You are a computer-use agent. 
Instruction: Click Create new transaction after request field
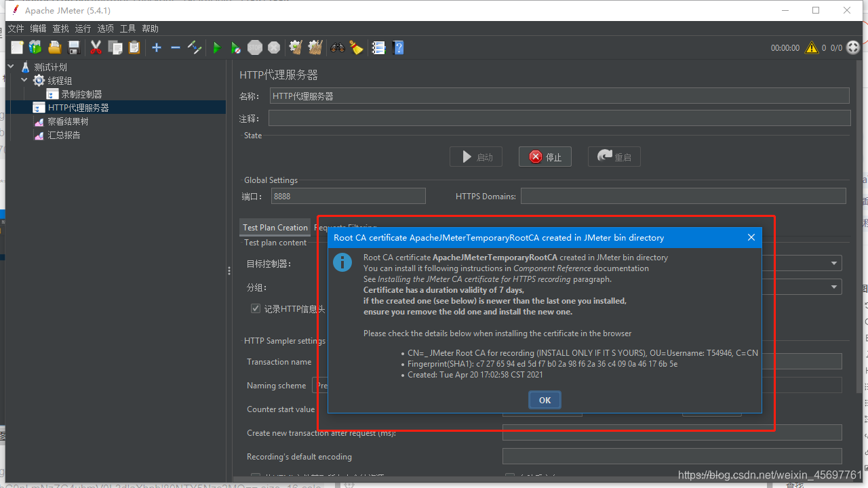click(x=672, y=432)
